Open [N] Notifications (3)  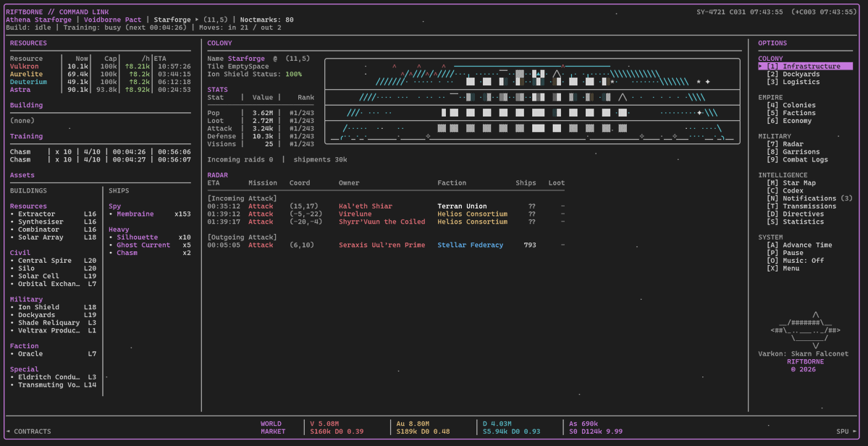810,198
